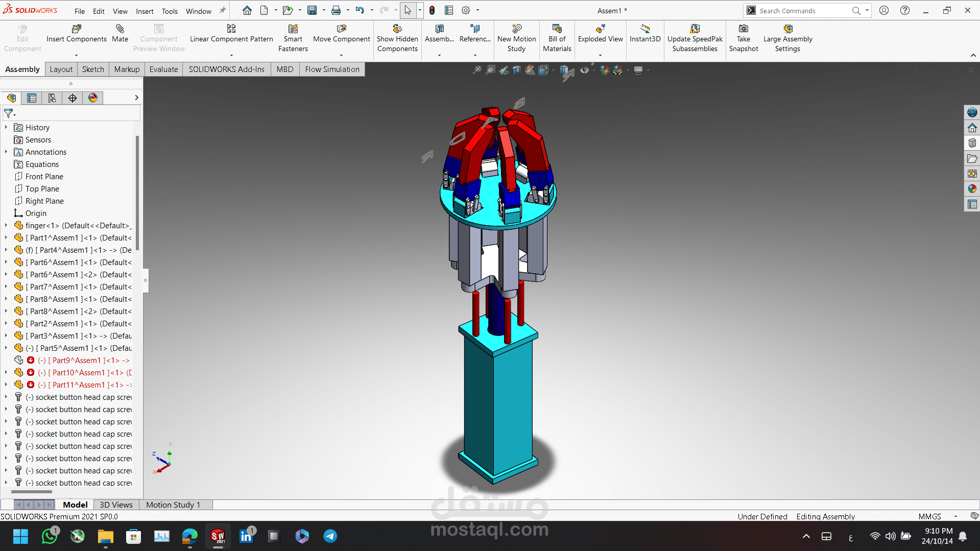Open the PropertyManager tab icon

(32, 98)
